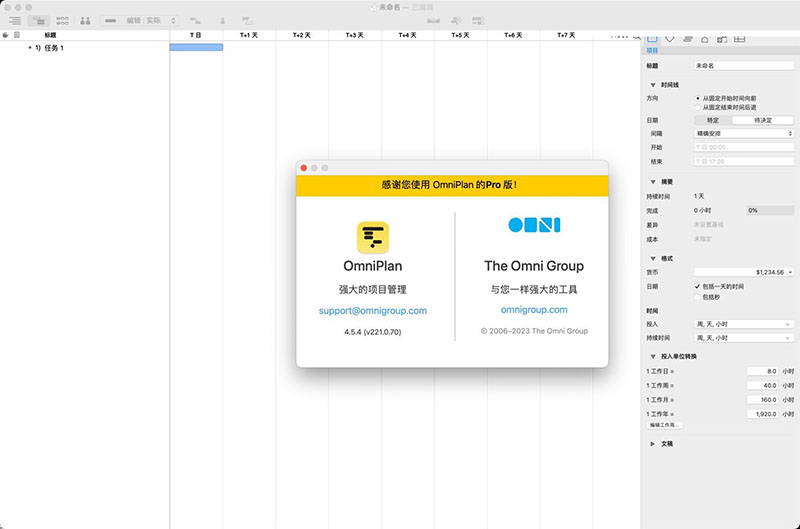The height and width of the screenshot is (529, 800).
Task: Open the 间隔 精确安排 dropdown
Action: (x=744, y=133)
